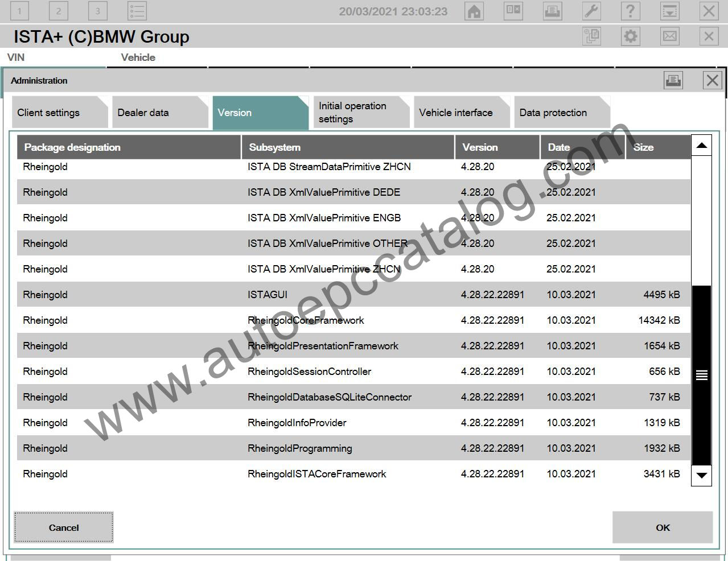
Task: Select the ISTAGUI subsystem row
Action: 353,295
